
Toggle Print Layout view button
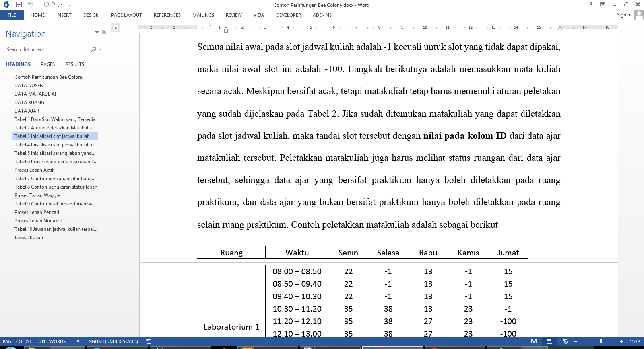point(549,341)
